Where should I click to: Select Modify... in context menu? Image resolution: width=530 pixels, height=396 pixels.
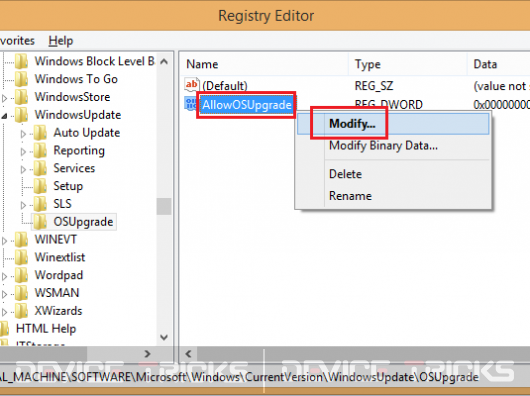coord(393,124)
